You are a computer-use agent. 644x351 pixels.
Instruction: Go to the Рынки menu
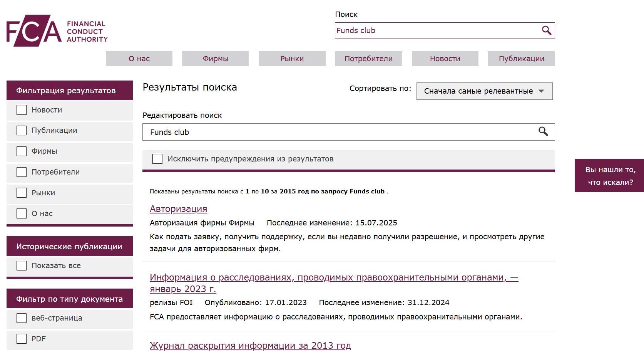[292, 59]
